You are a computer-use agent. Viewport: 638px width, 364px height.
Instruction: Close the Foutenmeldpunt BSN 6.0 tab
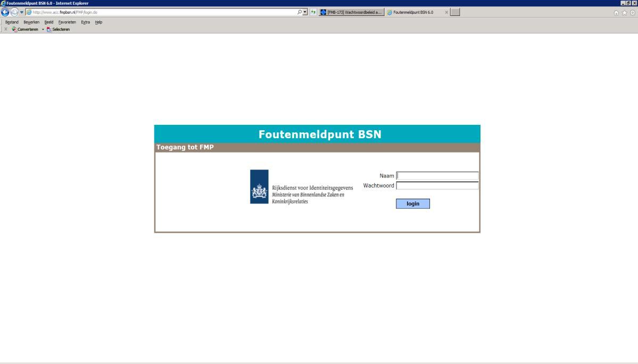pyautogui.click(x=446, y=12)
